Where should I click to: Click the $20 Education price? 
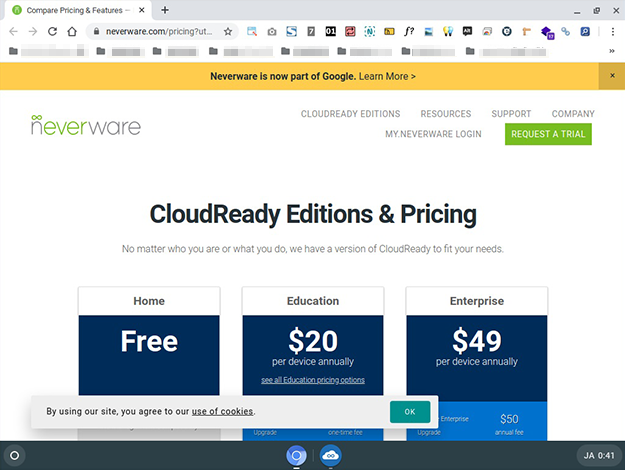click(x=313, y=341)
